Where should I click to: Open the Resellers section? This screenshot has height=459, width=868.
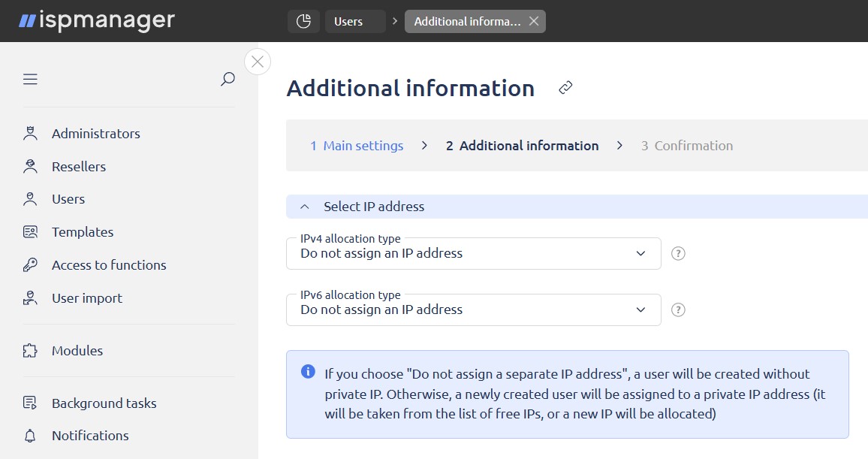tap(79, 167)
